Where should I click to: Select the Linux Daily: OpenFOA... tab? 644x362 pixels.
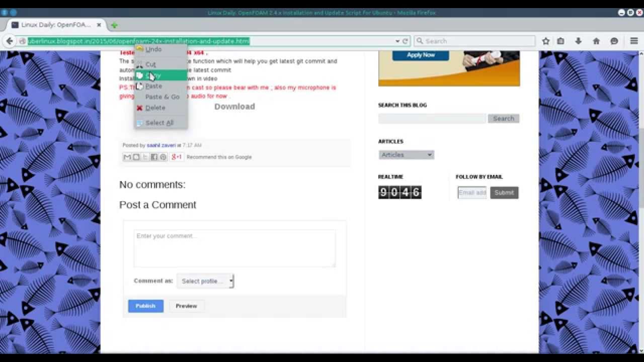(55, 25)
